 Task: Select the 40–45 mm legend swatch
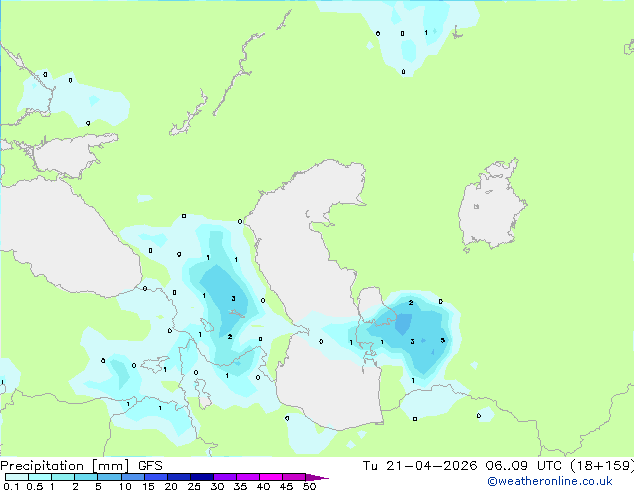tap(271, 477)
